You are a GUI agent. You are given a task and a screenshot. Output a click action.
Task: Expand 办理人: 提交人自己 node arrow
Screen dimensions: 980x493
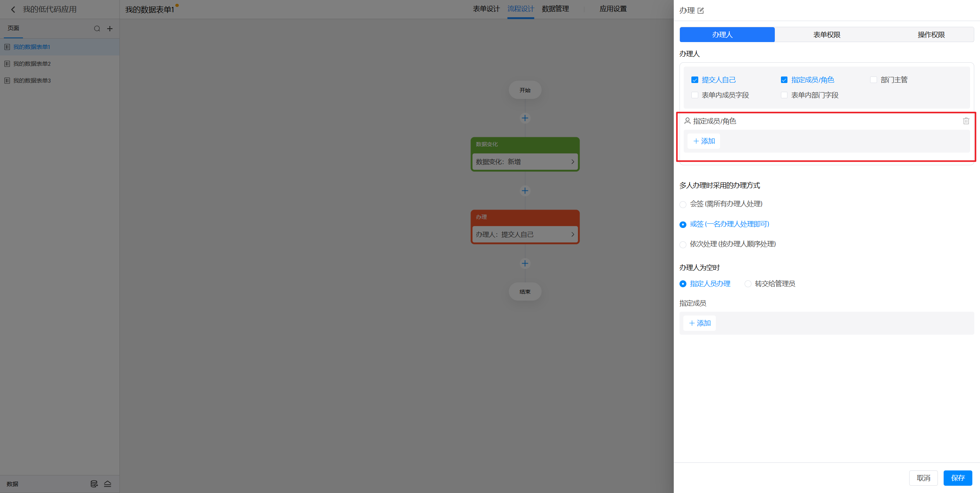[572, 234]
